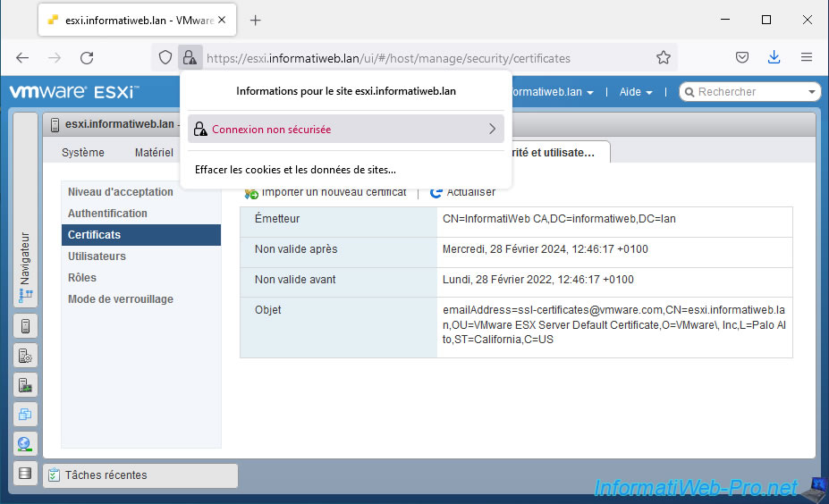Switch to the Système tab
Viewport: 829px width, 504px height.
pos(83,153)
